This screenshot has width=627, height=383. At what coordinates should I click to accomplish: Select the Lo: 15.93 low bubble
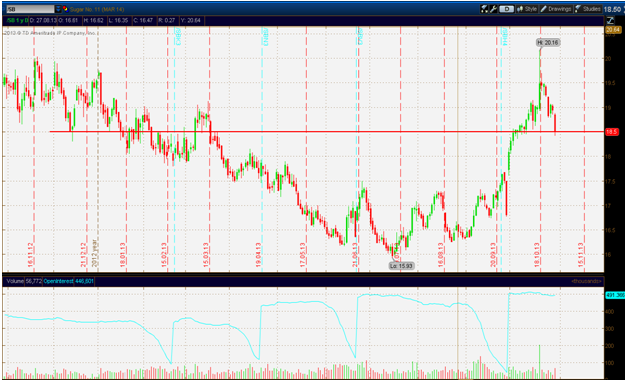click(x=401, y=266)
